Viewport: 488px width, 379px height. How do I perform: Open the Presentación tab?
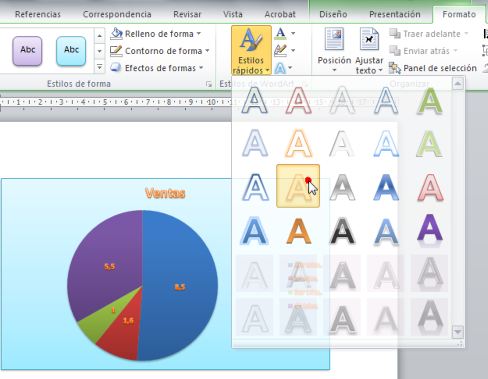(395, 14)
